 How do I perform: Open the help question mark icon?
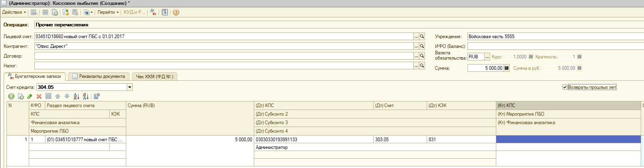176,12
